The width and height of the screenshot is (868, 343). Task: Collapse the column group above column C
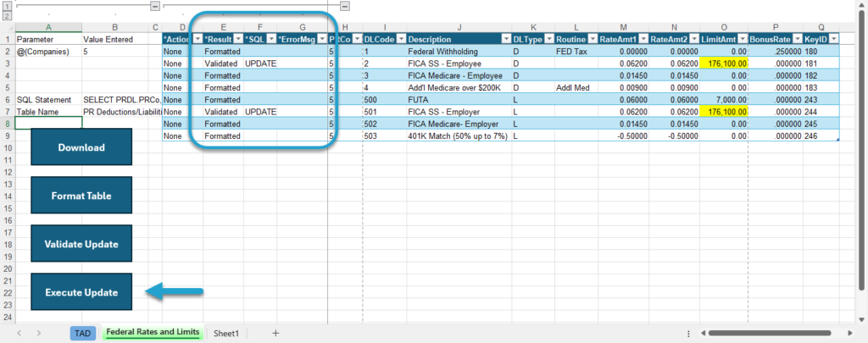click(155, 6)
